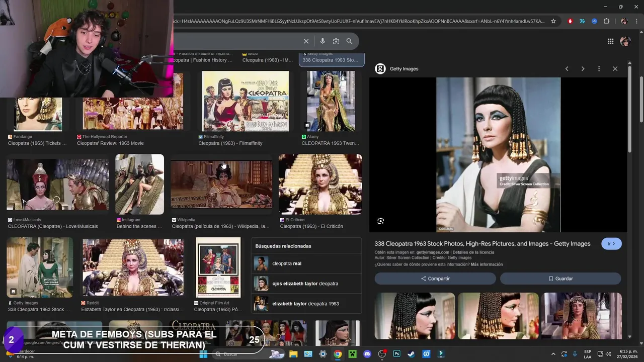Open the first related image under Guardar
Viewport: 644px width, 362px height.
point(415,316)
